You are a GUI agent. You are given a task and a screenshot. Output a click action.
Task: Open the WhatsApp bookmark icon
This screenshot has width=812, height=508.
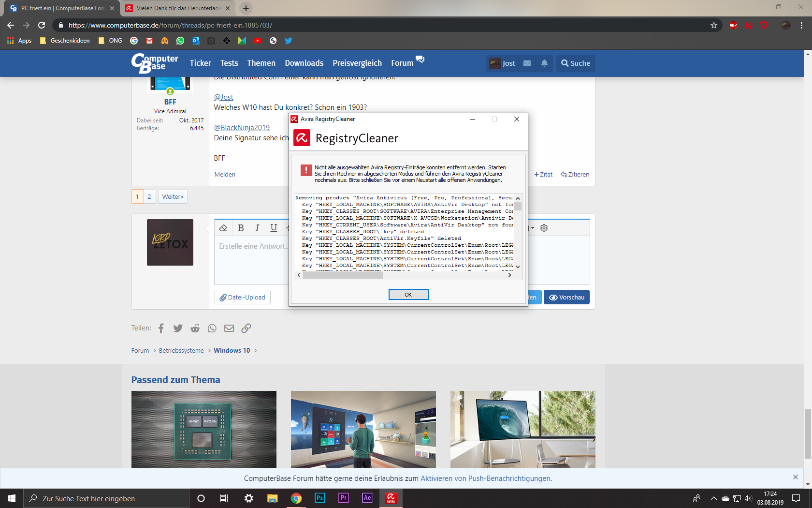click(x=180, y=41)
